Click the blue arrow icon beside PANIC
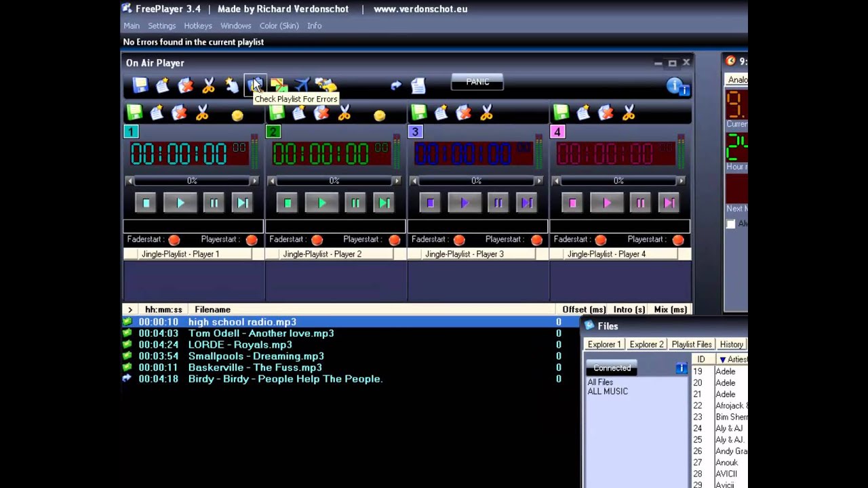 (x=396, y=85)
